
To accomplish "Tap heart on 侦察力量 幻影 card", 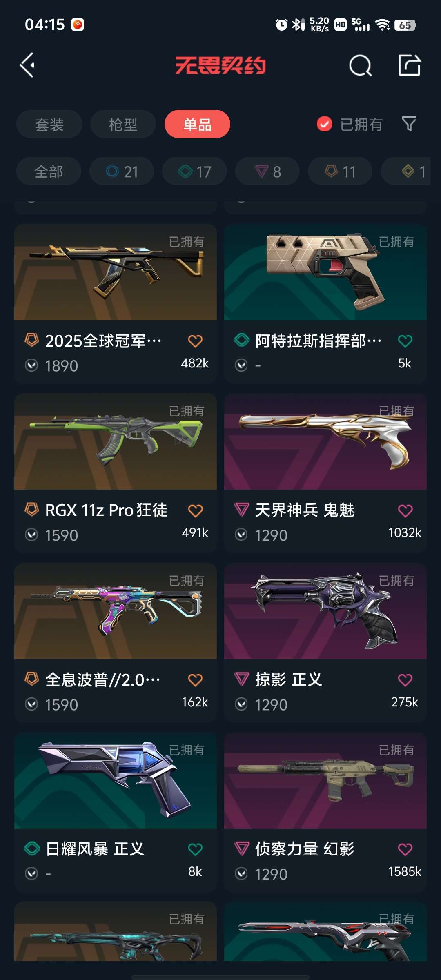I will tap(405, 849).
